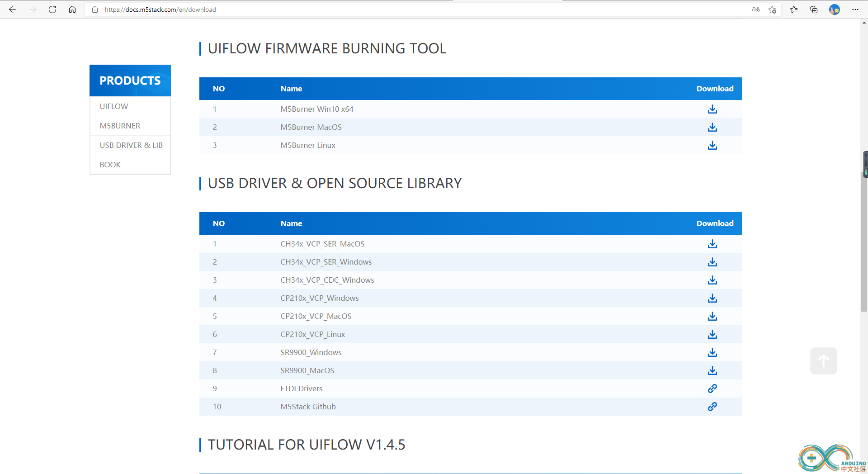The width and height of the screenshot is (868, 474).
Task: Go back in browser history
Action: pos(13,9)
